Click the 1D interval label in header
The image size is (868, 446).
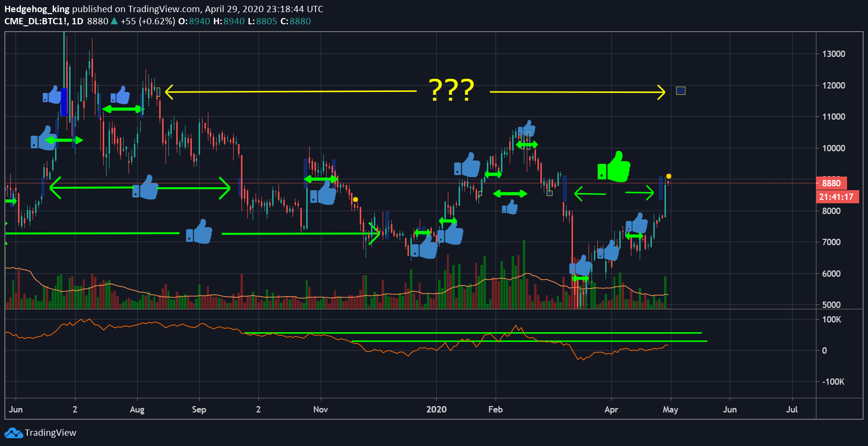coord(77,21)
